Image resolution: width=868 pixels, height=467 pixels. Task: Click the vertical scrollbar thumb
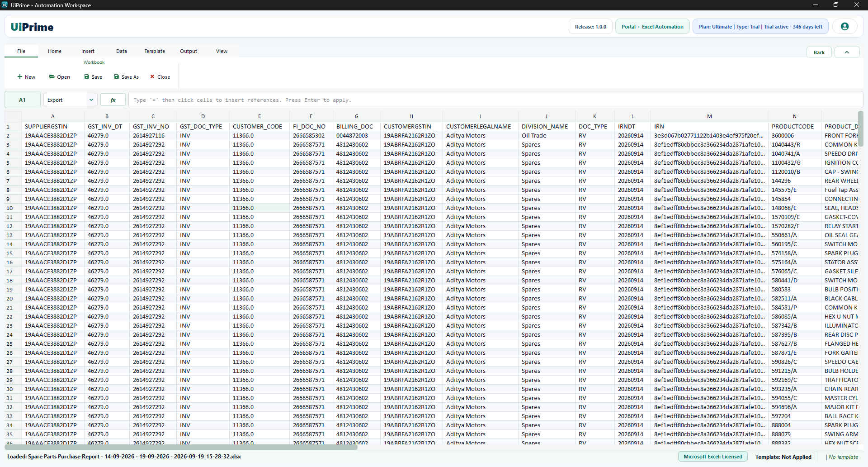coord(860,129)
